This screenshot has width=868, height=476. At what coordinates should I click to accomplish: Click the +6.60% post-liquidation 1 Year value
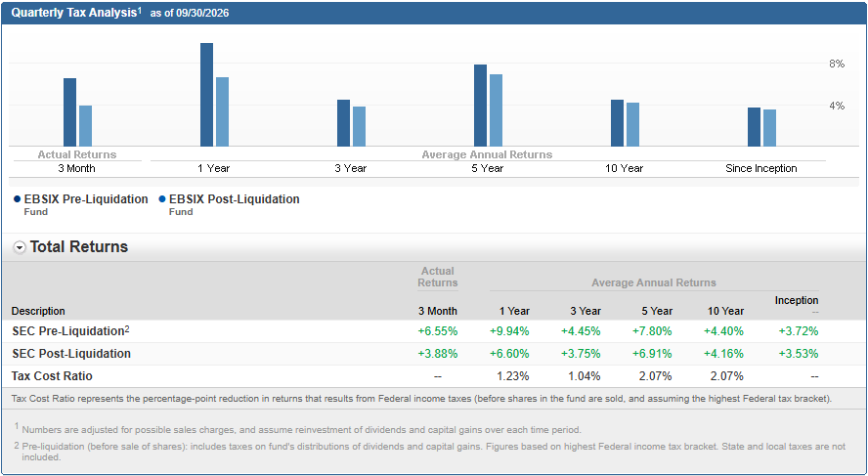click(509, 354)
